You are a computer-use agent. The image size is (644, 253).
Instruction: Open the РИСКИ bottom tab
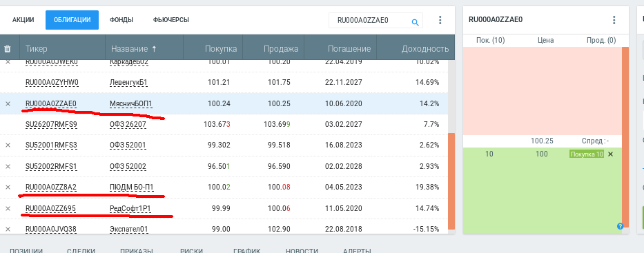(191, 250)
